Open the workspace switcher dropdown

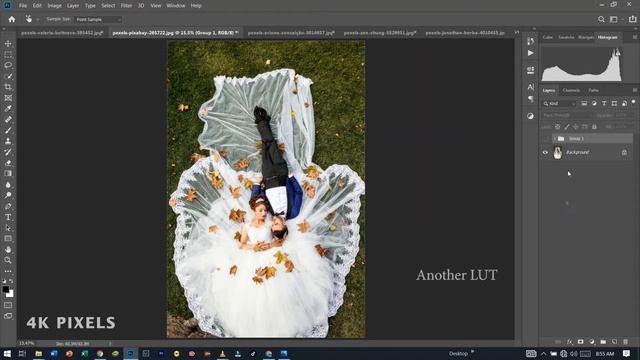tap(614, 19)
